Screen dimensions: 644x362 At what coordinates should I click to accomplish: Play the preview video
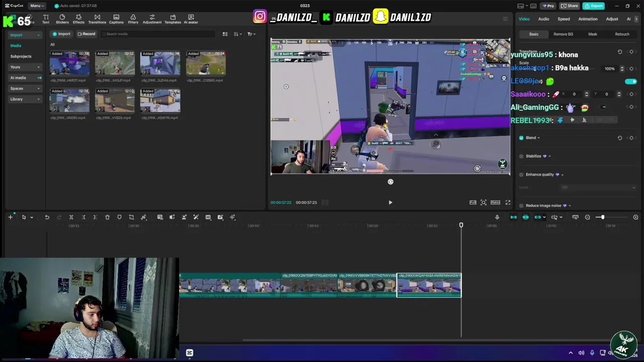coord(390,203)
